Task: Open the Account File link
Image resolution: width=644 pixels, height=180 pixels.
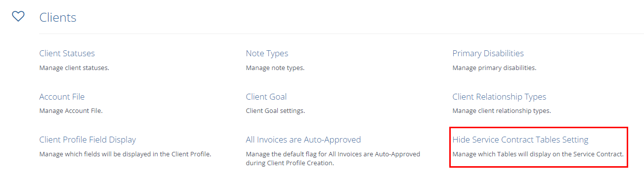Action: coord(62,97)
